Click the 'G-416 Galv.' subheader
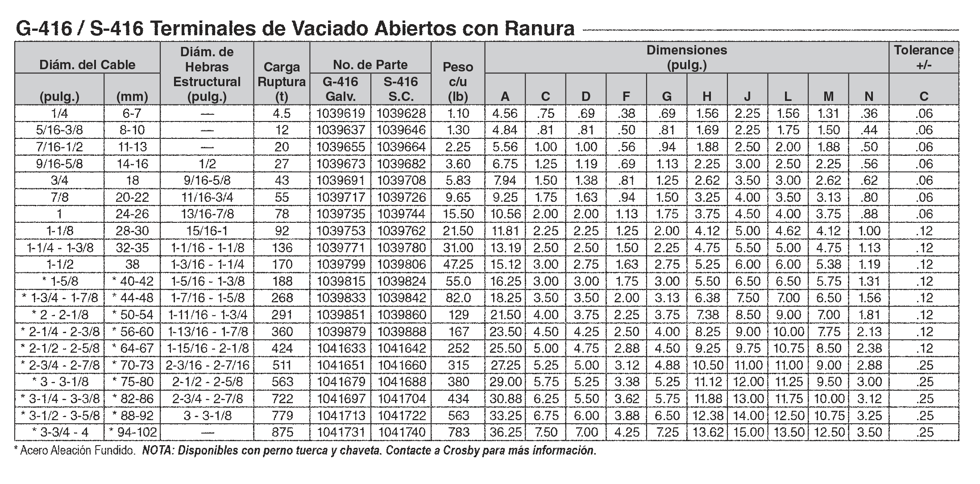 click(x=341, y=89)
